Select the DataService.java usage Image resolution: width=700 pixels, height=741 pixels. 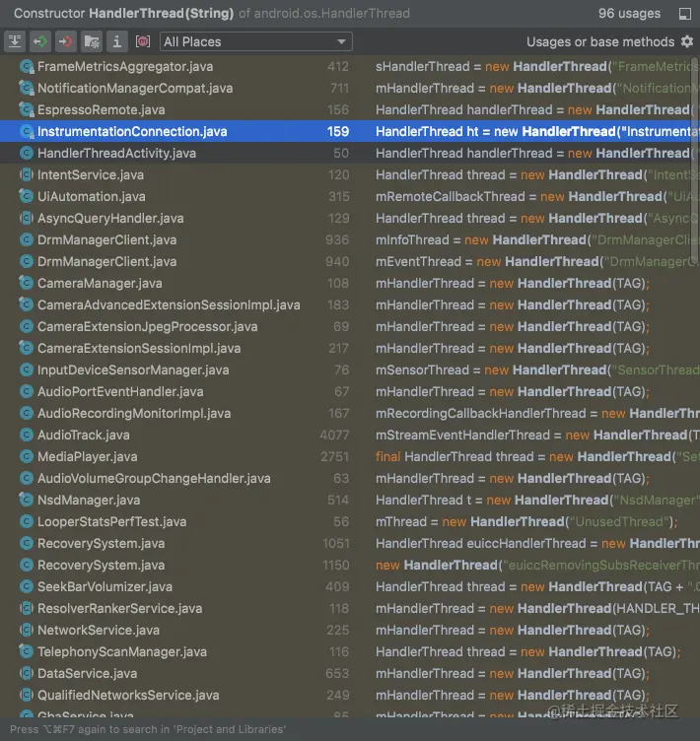(350, 674)
